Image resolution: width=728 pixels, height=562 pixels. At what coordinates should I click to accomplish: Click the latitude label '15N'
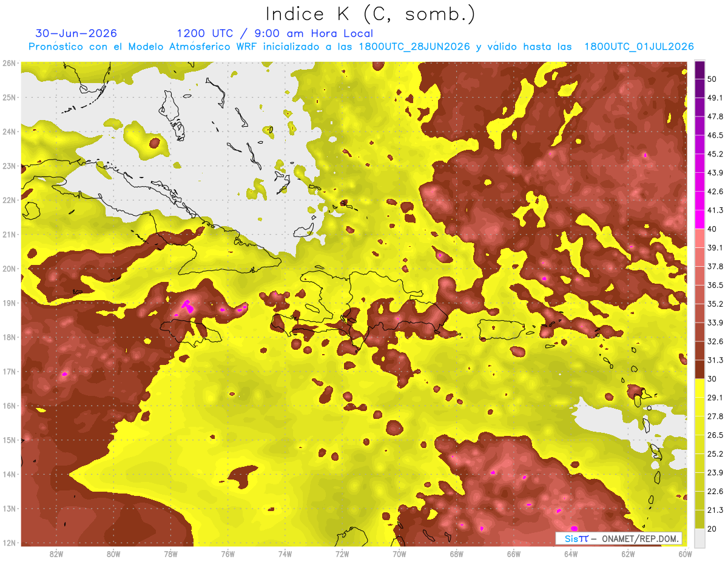(9, 440)
